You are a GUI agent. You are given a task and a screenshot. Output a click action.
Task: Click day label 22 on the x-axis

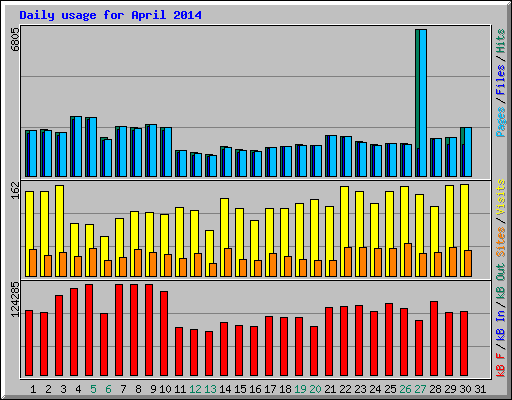pos(345,389)
